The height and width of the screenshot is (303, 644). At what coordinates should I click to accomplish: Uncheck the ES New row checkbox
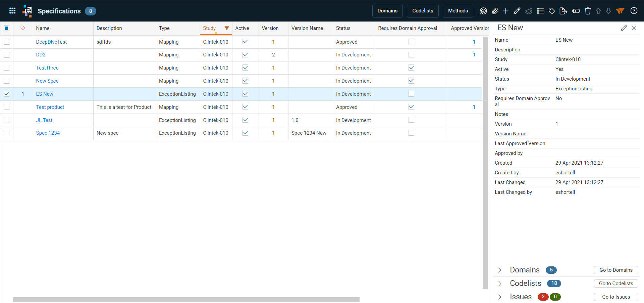6,94
